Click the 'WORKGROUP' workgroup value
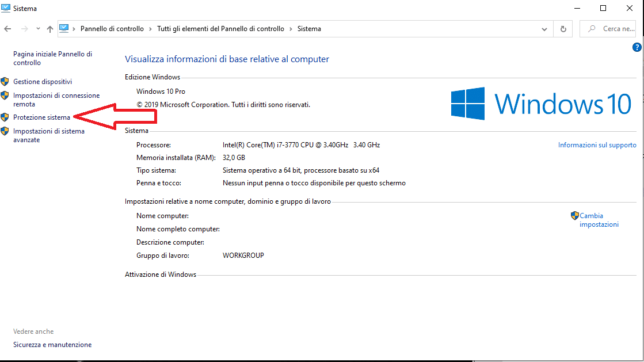The image size is (644, 362). pyautogui.click(x=243, y=256)
